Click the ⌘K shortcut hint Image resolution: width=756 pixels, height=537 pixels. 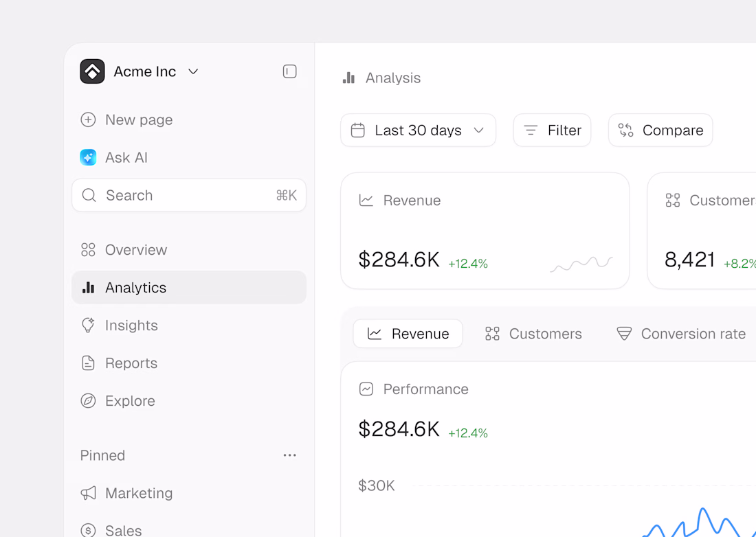pos(287,195)
